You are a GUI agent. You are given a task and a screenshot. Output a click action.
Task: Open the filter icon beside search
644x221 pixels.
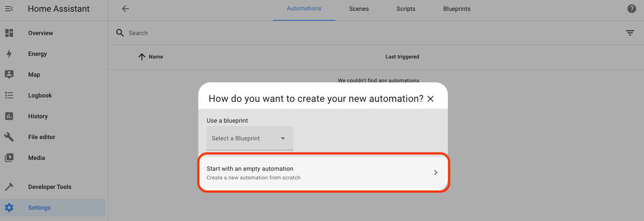pyautogui.click(x=630, y=33)
